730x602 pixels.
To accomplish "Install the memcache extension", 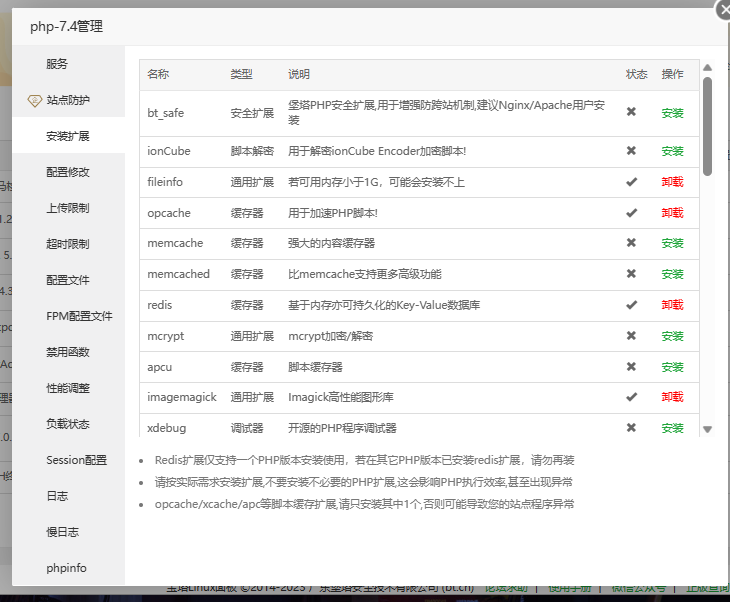I will [672, 243].
